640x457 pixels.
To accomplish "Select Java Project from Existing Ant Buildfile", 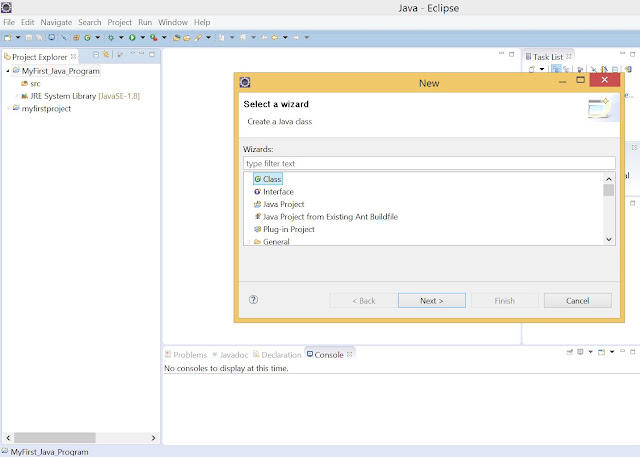I will (326, 217).
